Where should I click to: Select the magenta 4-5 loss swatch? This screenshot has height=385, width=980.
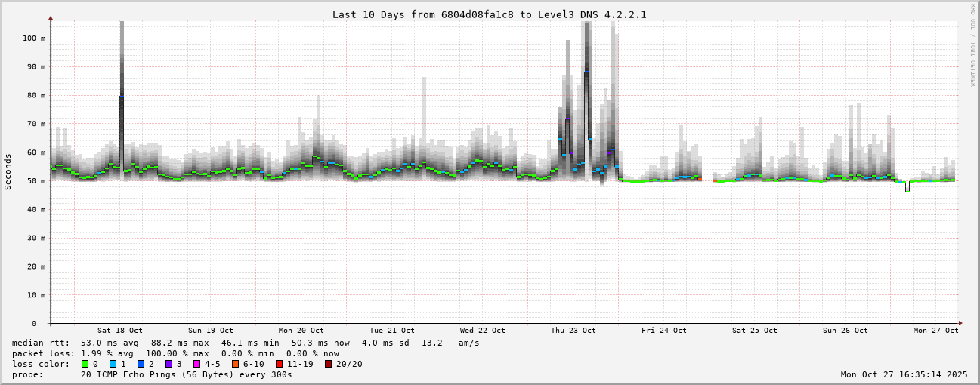[x=196, y=364]
